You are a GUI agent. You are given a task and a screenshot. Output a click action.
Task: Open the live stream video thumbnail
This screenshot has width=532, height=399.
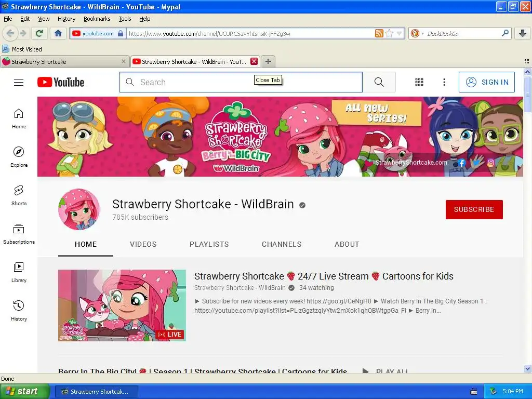click(122, 305)
